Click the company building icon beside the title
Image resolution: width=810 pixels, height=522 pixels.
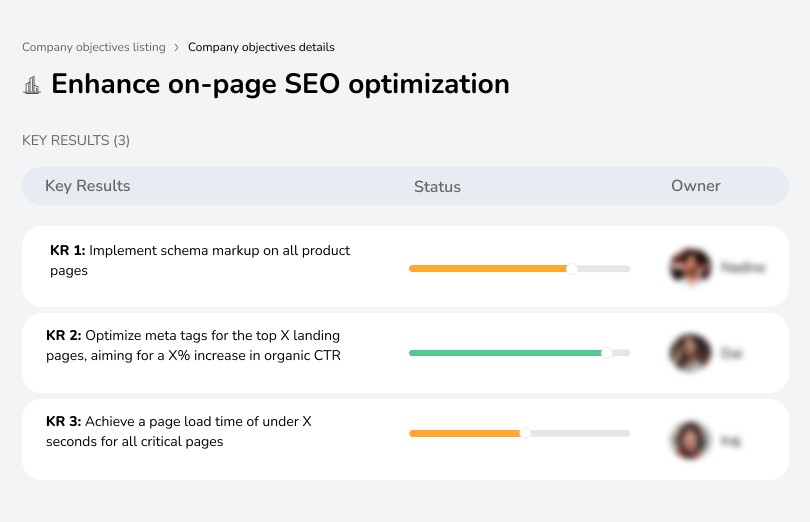32,85
